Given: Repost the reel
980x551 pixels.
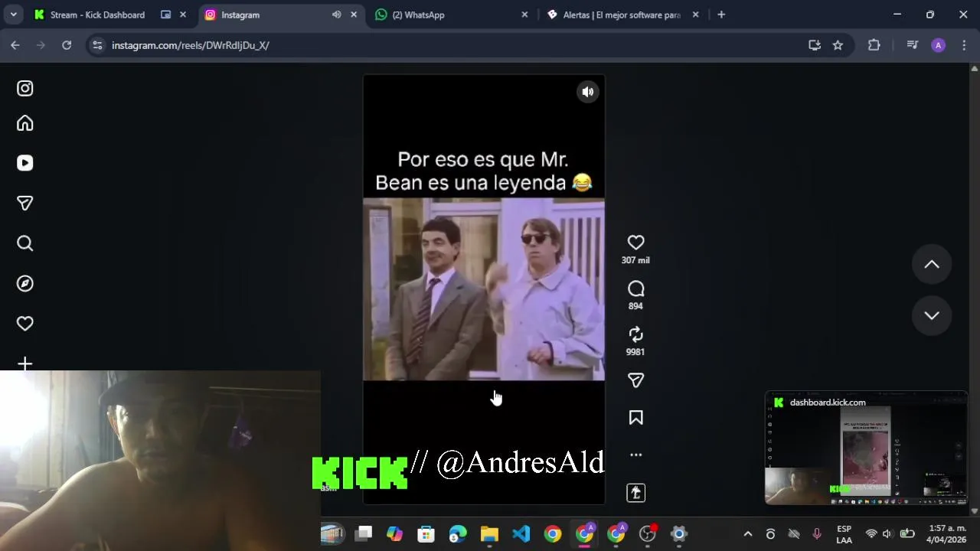Looking at the screenshot, I should (635, 334).
